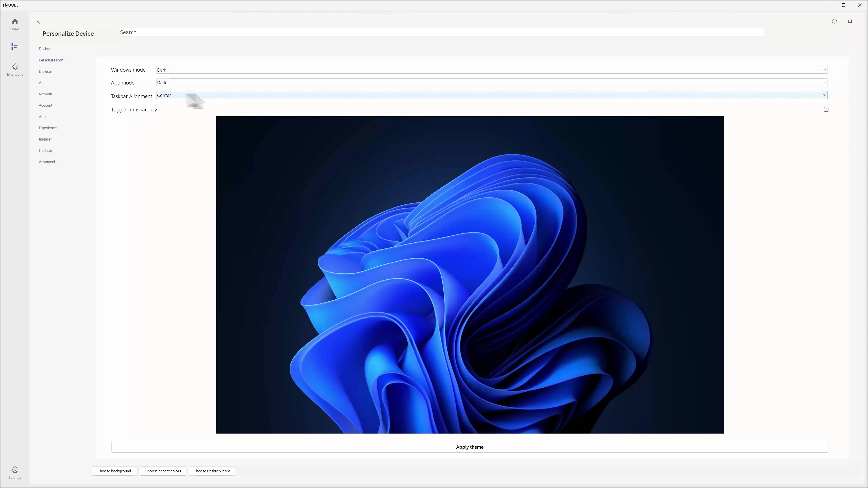The width and height of the screenshot is (868, 488).
Task: Click Choose background
Action: (x=114, y=471)
